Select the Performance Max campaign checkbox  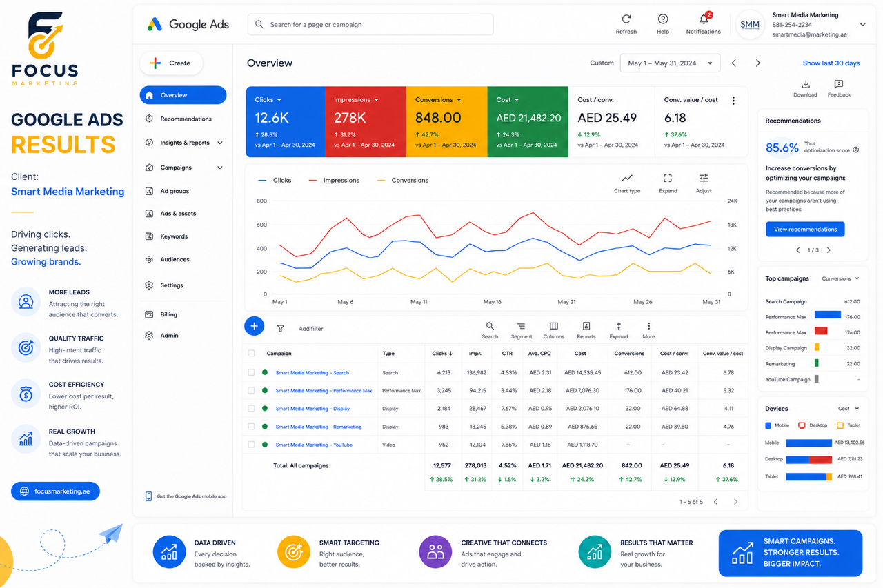(x=252, y=391)
